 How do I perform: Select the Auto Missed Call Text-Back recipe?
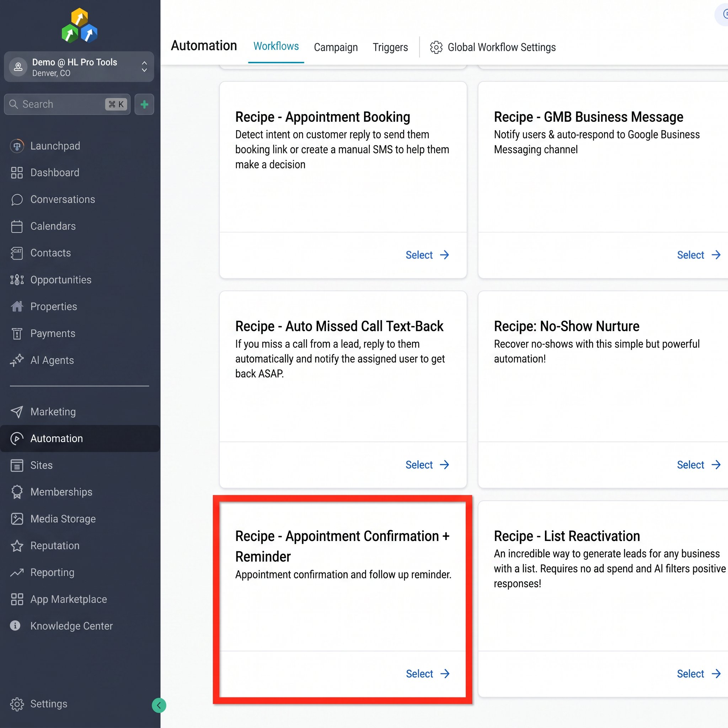428,465
